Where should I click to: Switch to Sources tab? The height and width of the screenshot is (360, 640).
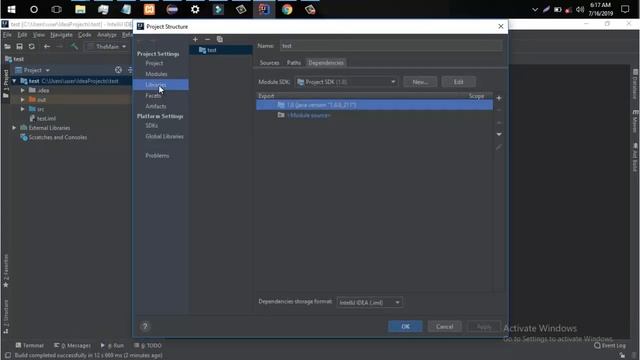269,62
